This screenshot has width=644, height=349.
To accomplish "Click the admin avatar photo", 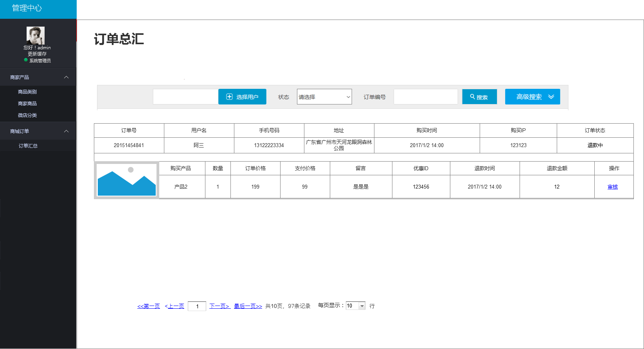I will [x=36, y=35].
